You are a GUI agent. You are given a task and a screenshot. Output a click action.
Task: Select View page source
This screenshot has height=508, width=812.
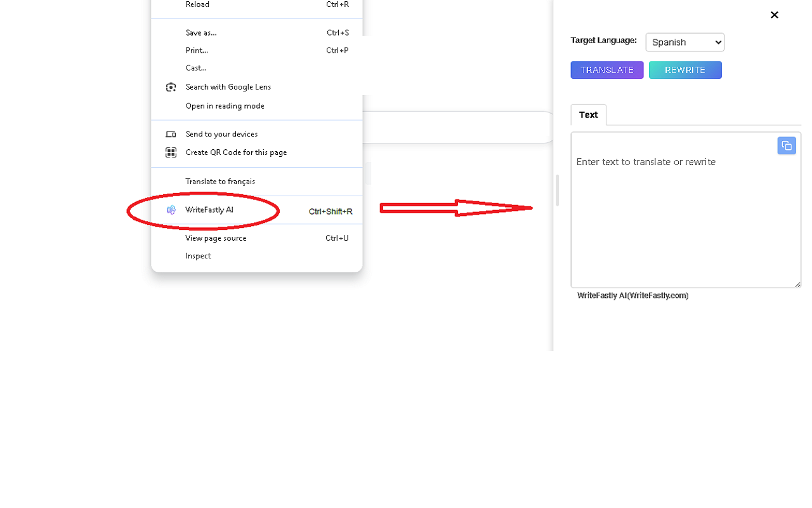[x=257, y=238]
